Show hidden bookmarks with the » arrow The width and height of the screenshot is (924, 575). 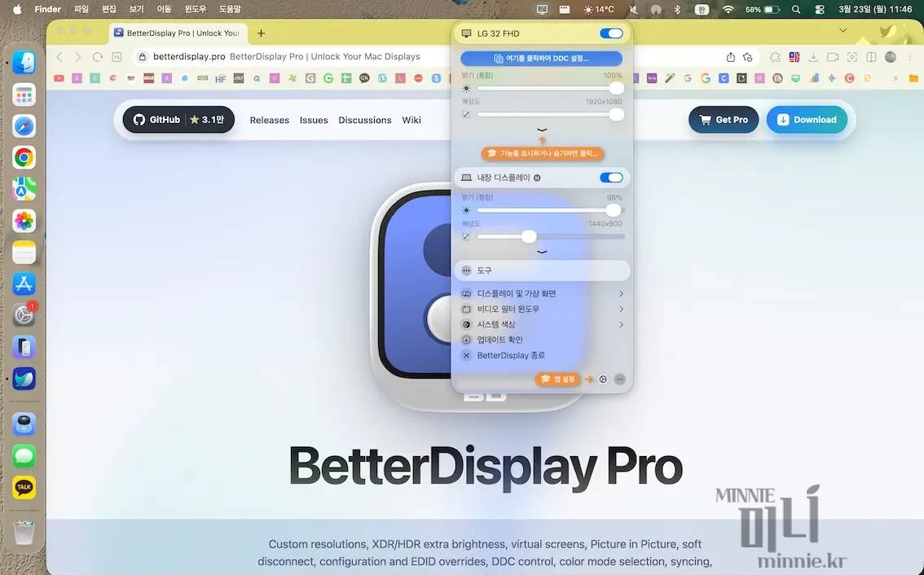pos(895,78)
